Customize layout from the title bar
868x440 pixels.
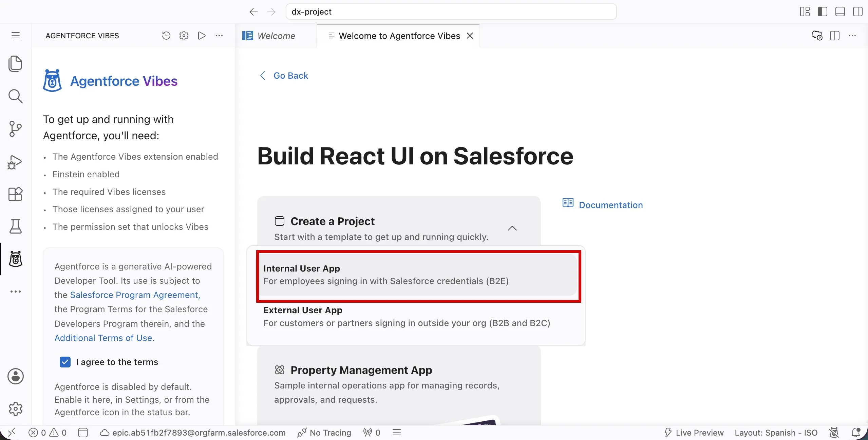coord(805,12)
